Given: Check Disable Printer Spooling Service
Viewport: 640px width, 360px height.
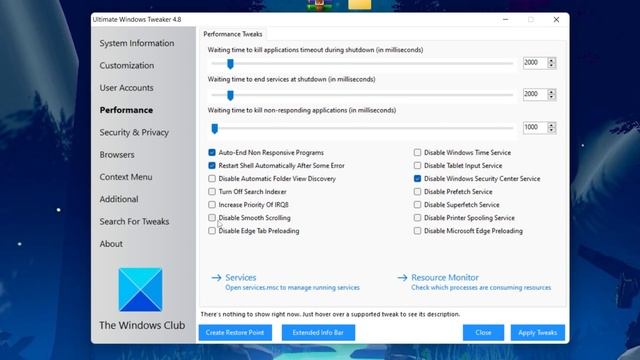Looking at the screenshot, I should [x=417, y=218].
